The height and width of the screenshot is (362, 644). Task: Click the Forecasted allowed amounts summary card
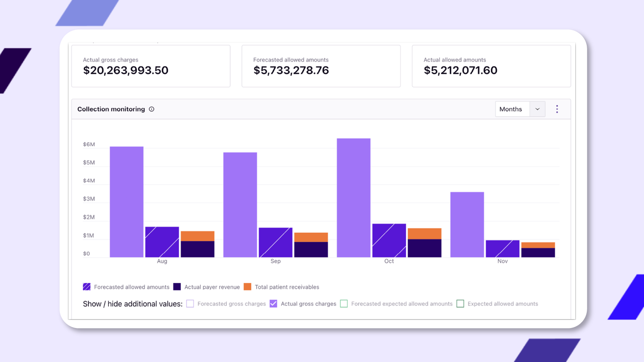pyautogui.click(x=321, y=66)
